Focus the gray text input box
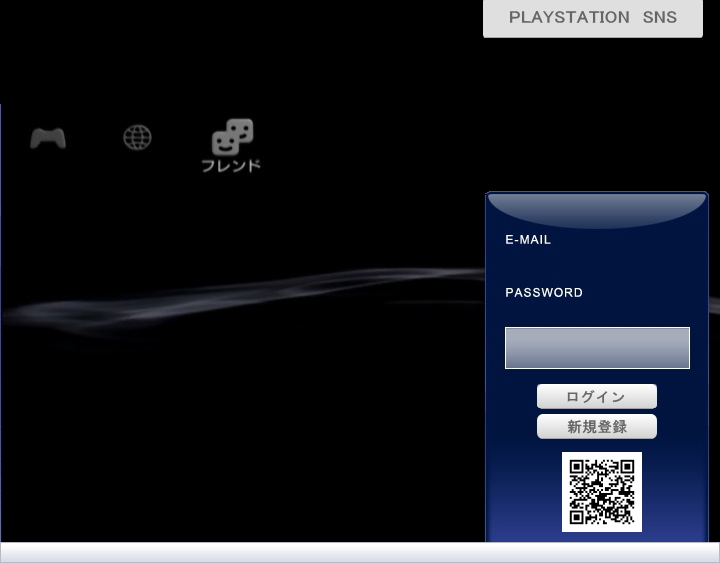Viewport: 720px width, 563px height. point(597,348)
